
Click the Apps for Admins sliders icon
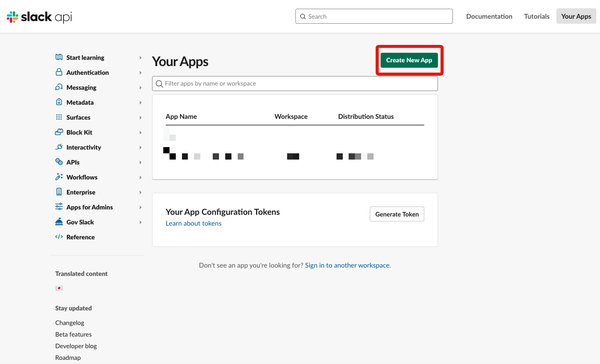59,207
